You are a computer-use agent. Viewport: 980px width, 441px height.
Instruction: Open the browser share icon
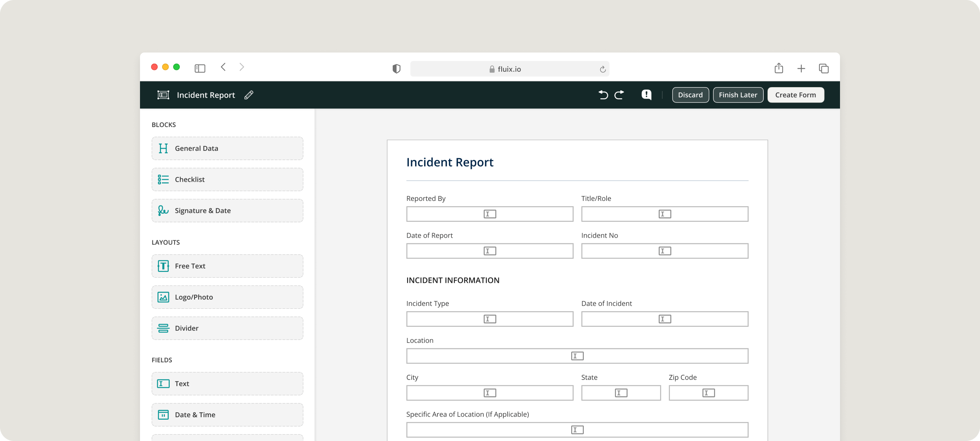coord(779,68)
